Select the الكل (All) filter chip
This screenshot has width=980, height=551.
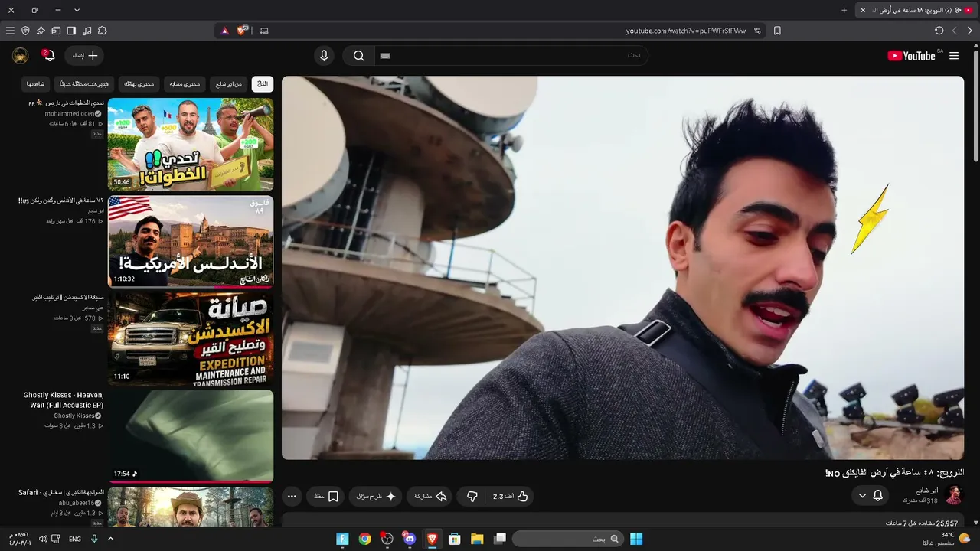coord(263,84)
